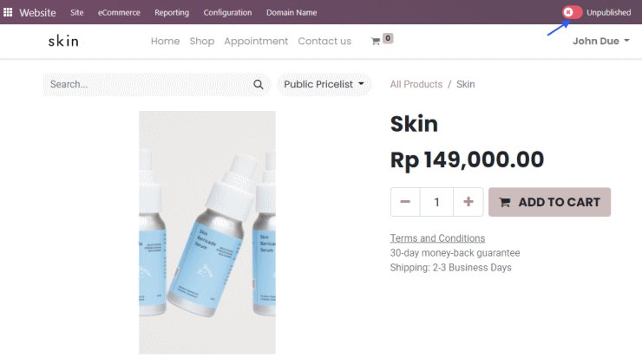
Task: Click the search magnifier icon
Action: pyautogui.click(x=259, y=85)
